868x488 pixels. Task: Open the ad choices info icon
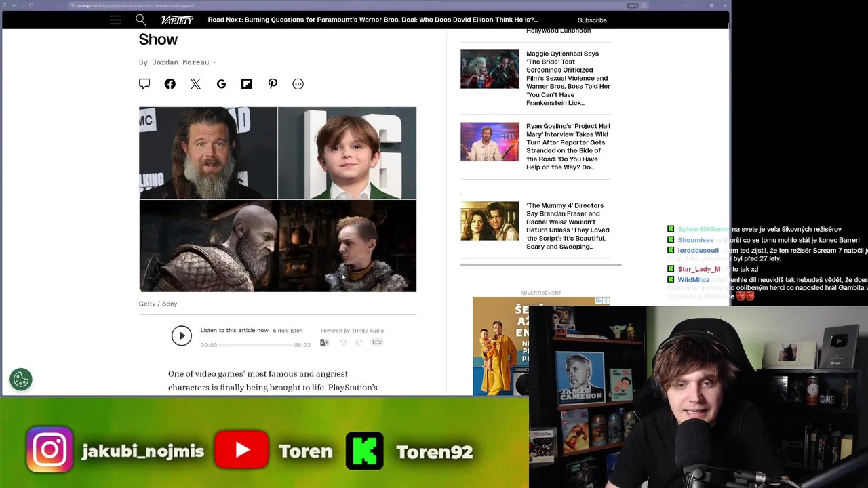click(599, 300)
